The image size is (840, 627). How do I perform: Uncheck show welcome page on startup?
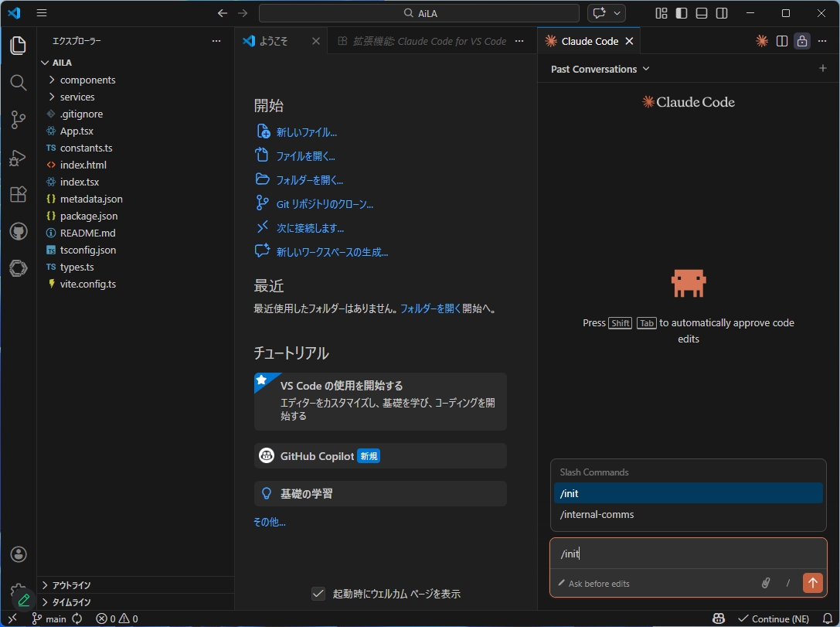coord(318,593)
